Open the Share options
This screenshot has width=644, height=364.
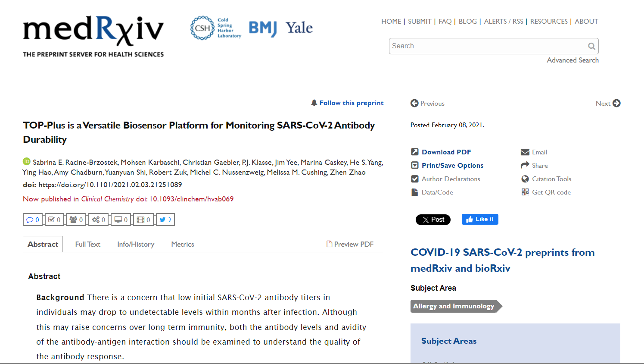click(x=539, y=166)
